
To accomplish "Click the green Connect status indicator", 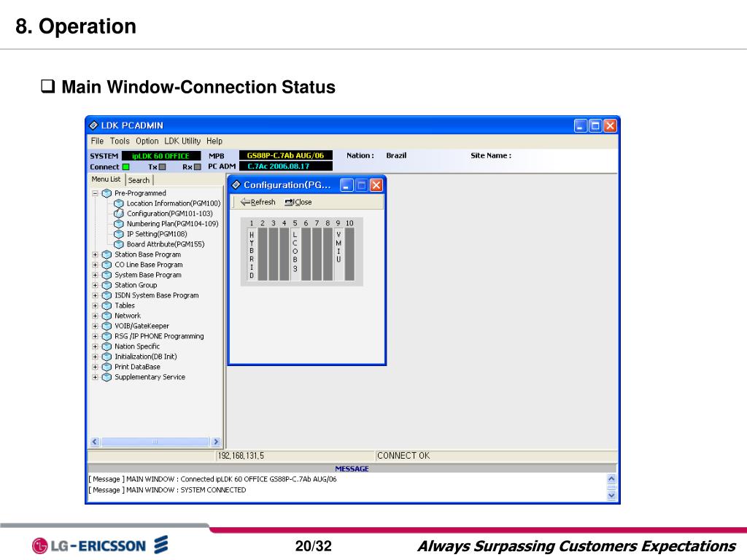I will click(125, 167).
